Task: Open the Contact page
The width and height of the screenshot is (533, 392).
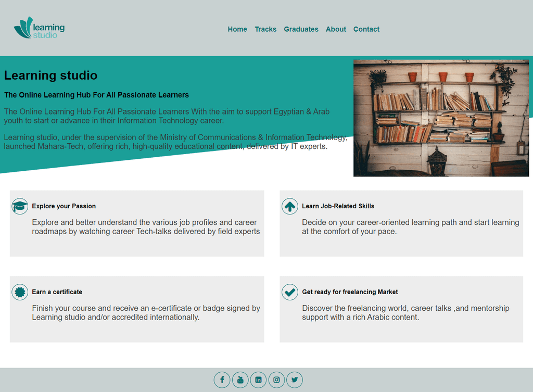Action: pyautogui.click(x=366, y=29)
